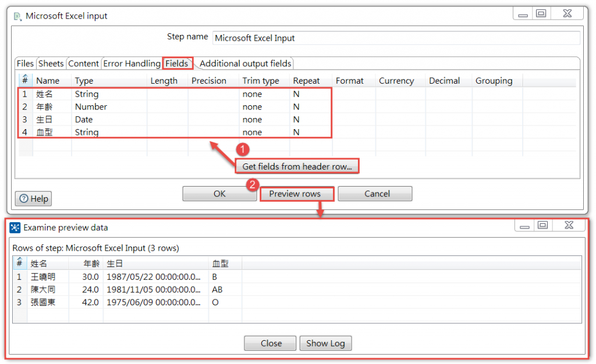Viewport: 596px width, 364px height.
Task: Open the Files tab
Action: tap(25, 63)
